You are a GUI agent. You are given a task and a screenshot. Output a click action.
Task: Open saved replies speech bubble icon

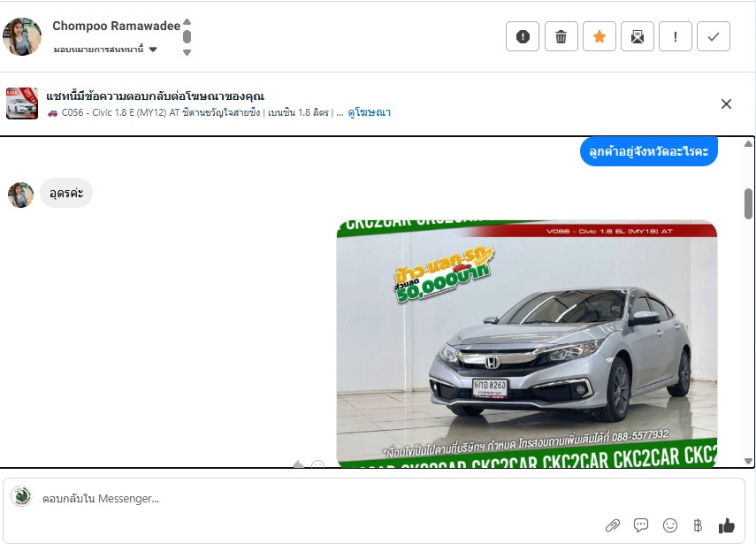click(x=641, y=525)
